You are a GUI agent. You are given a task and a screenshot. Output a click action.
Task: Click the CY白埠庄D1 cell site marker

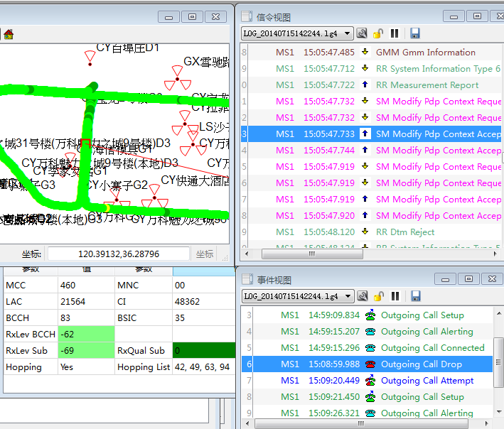[90, 58]
